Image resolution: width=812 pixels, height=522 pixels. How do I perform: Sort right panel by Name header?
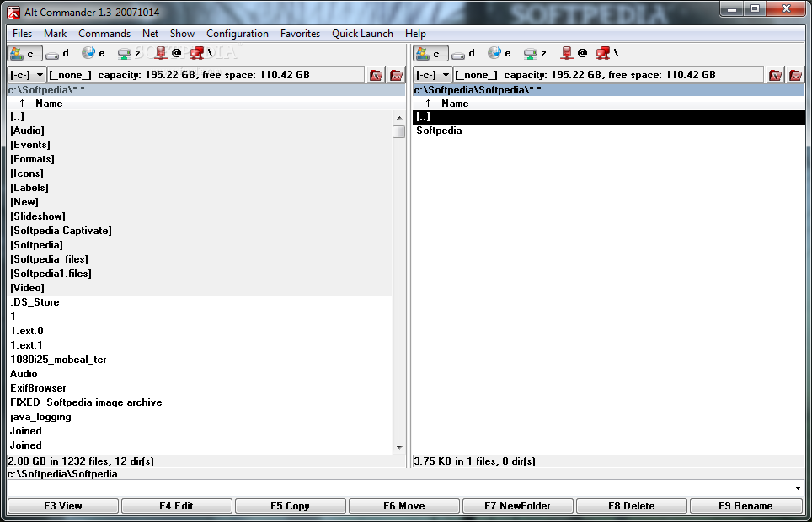point(455,104)
